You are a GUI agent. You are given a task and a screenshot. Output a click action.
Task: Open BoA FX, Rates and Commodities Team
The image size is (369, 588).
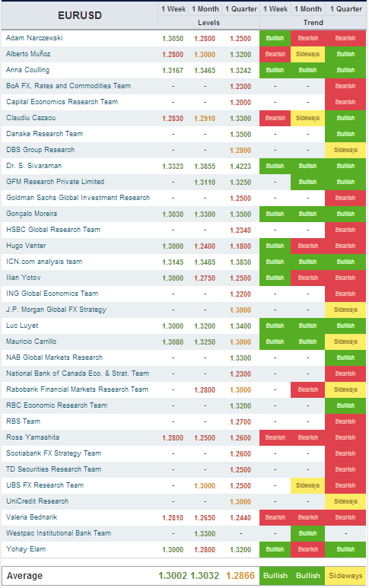68,86
